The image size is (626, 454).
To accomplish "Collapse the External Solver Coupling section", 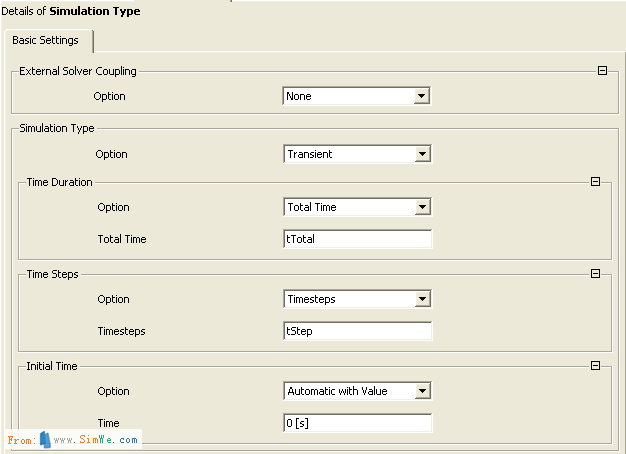I will click(x=602, y=71).
